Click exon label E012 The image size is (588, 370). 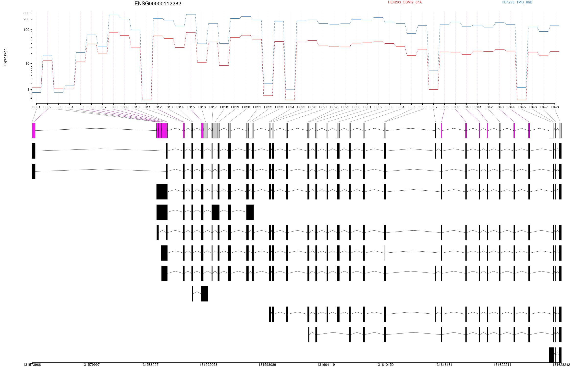(158, 107)
